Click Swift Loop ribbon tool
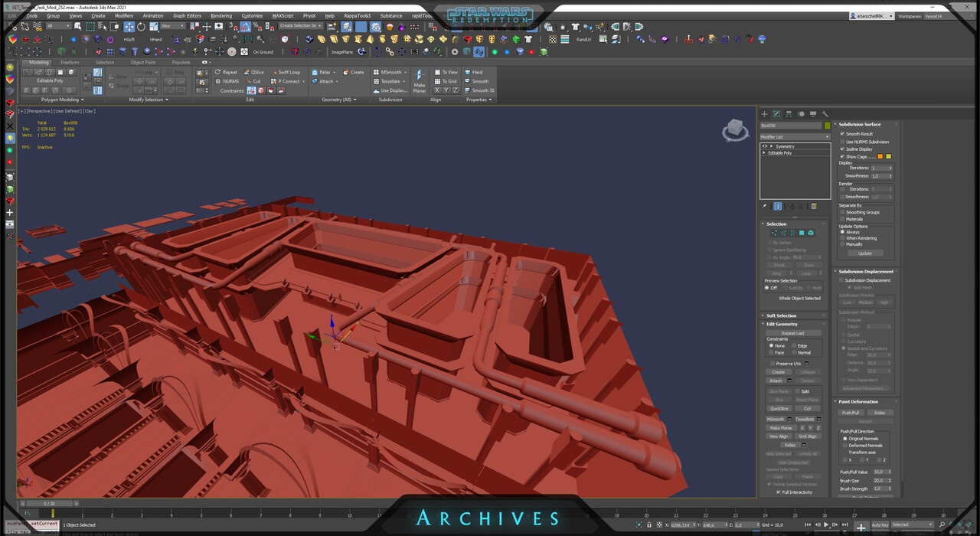This screenshot has width=980, height=536. pyautogui.click(x=285, y=72)
